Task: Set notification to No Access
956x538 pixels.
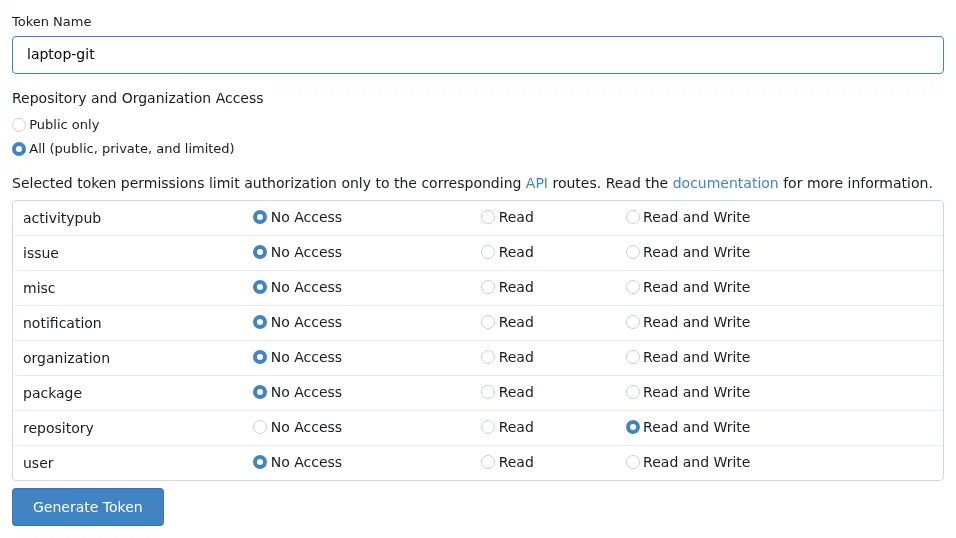Action: [x=260, y=322]
